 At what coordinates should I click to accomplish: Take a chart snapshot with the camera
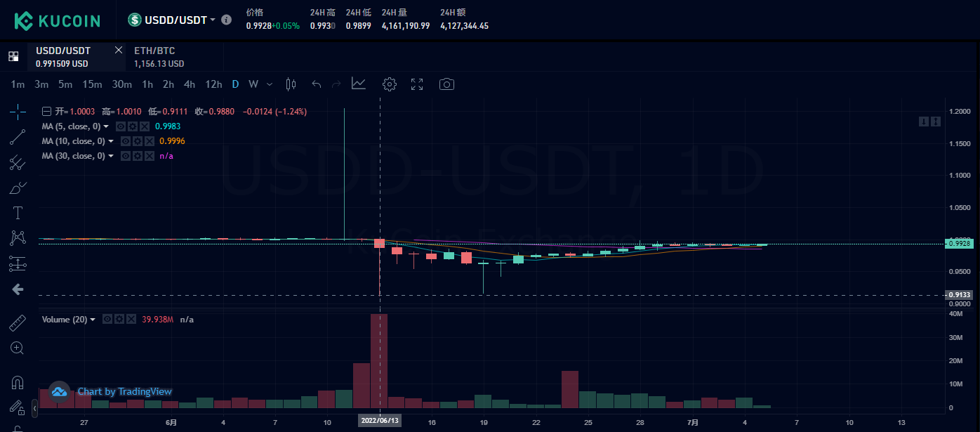pyautogui.click(x=447, y=84)
